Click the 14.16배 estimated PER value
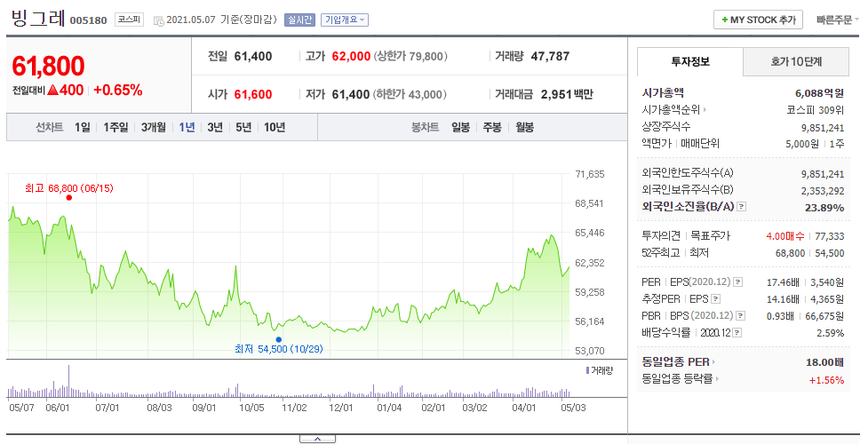 [x=783, y=299]
